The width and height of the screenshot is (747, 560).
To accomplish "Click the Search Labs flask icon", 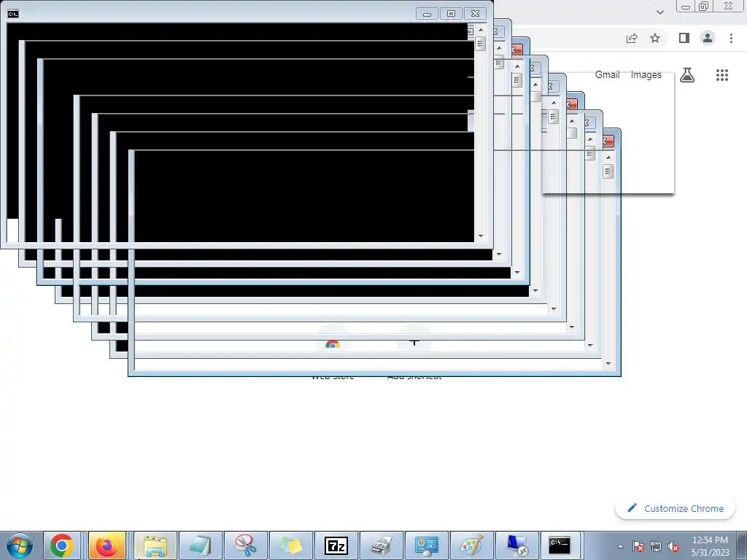I will point(687,75).
